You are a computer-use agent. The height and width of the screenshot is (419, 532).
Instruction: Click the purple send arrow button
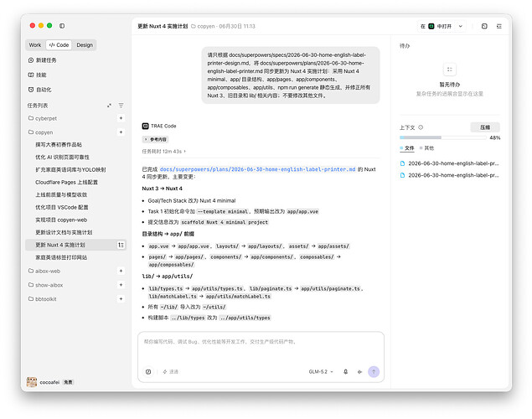[374, 372]
